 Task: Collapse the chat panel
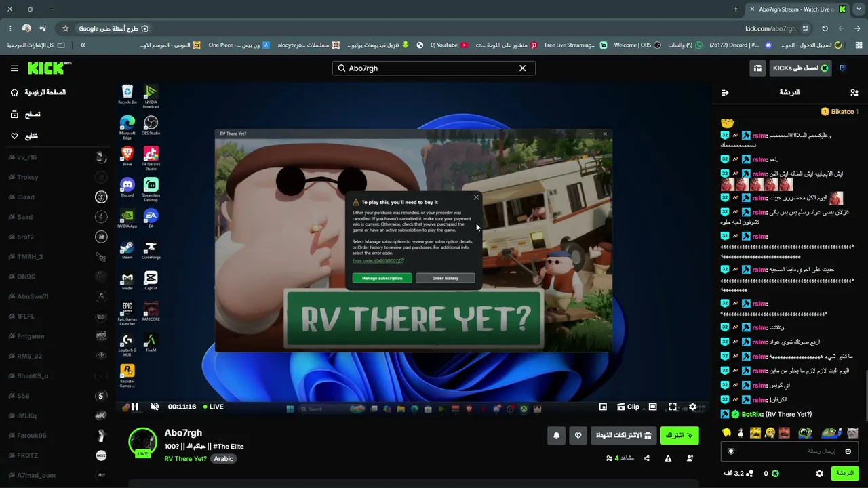pyautogui.click(x=724, y=92)
